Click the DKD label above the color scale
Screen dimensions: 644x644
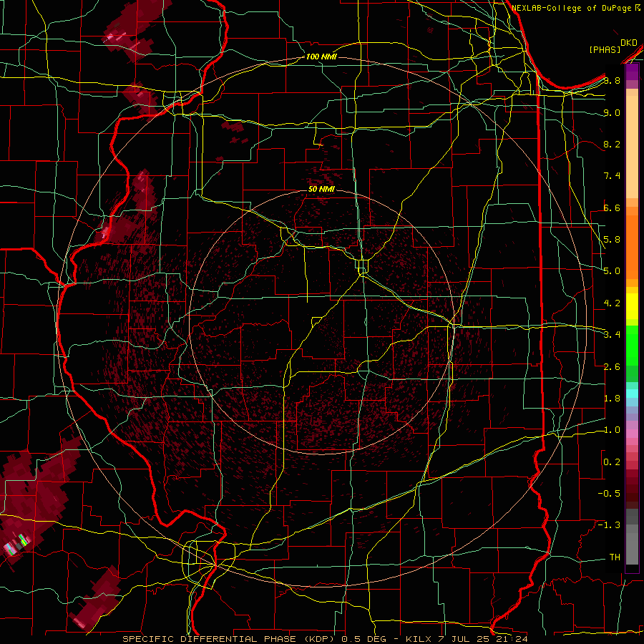click(628, 43)
